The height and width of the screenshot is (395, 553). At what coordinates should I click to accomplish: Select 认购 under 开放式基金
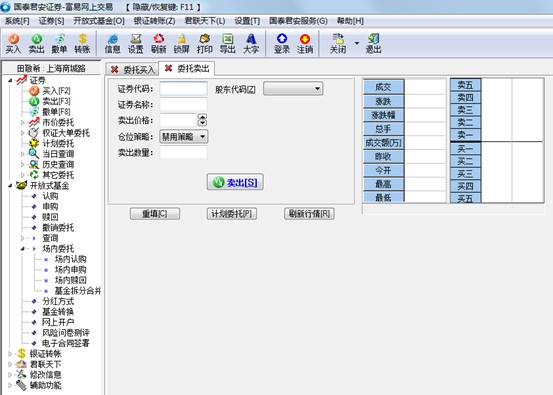point(50,196)
